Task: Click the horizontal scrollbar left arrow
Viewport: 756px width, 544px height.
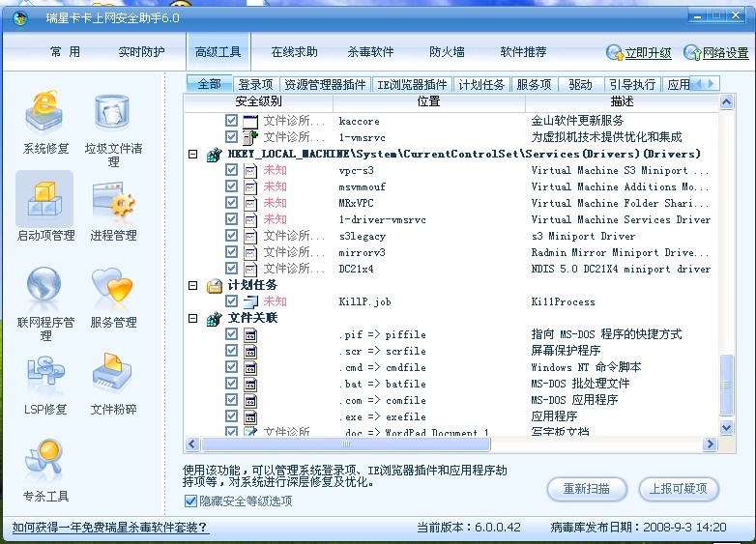Action: click(192, 444)
